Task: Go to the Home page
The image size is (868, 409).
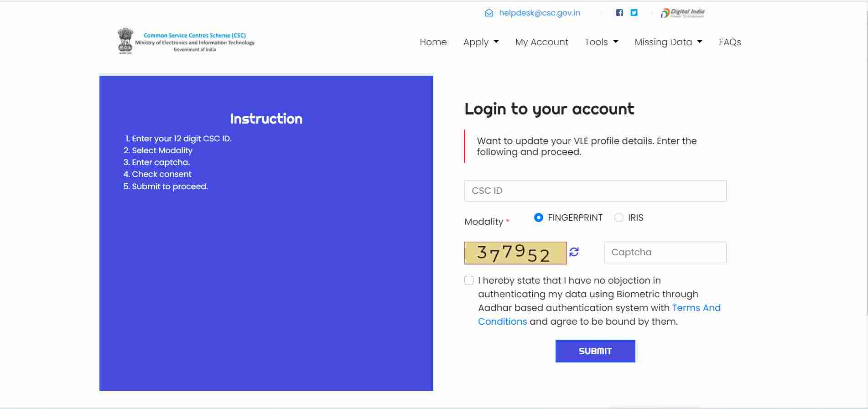Action: click(433, 42)
